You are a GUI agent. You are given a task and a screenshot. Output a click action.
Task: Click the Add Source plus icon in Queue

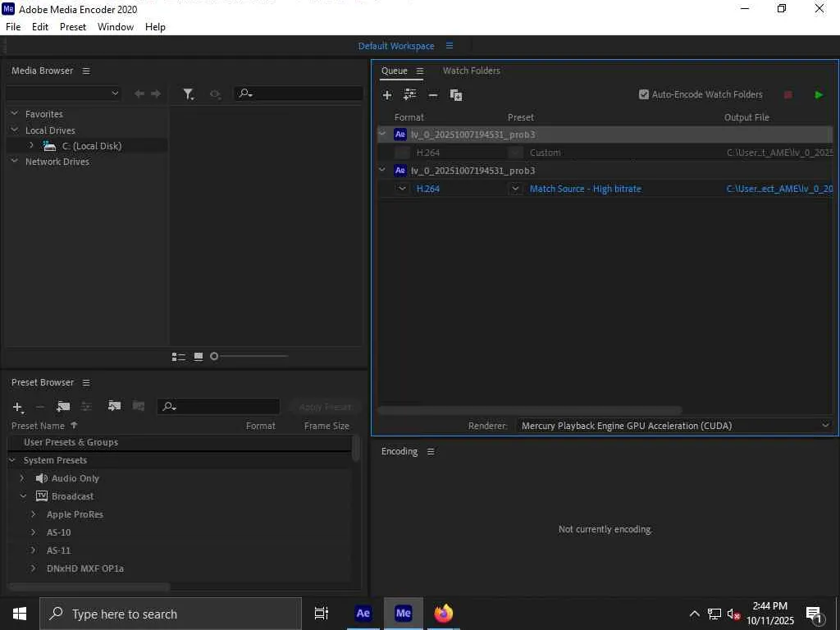[x=387, y=95]
